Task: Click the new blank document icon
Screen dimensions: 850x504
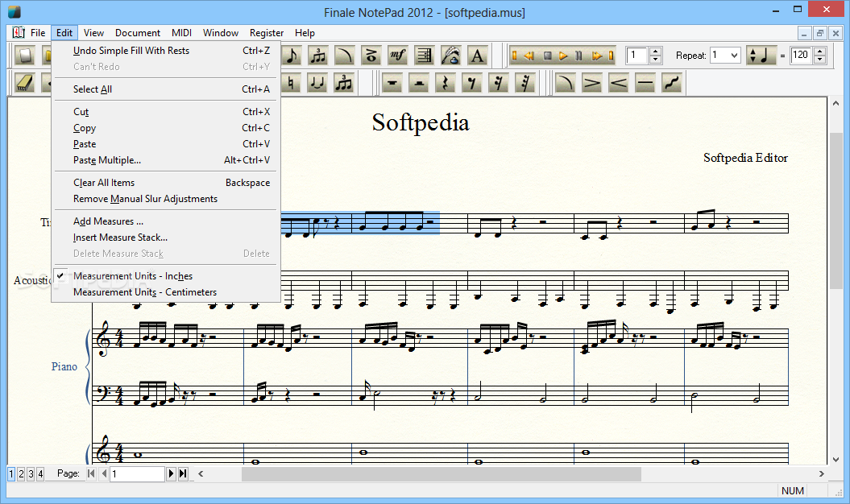Action: [x=24, y=56]
